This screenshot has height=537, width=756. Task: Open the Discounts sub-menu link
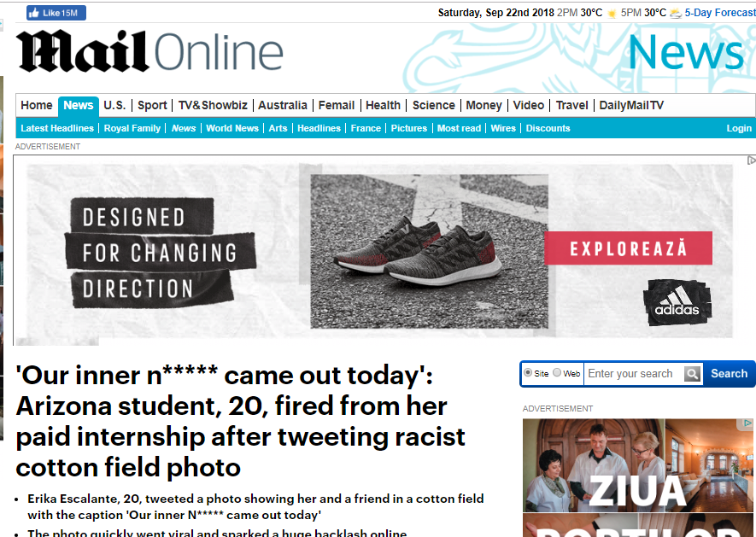tap(548, 128)
